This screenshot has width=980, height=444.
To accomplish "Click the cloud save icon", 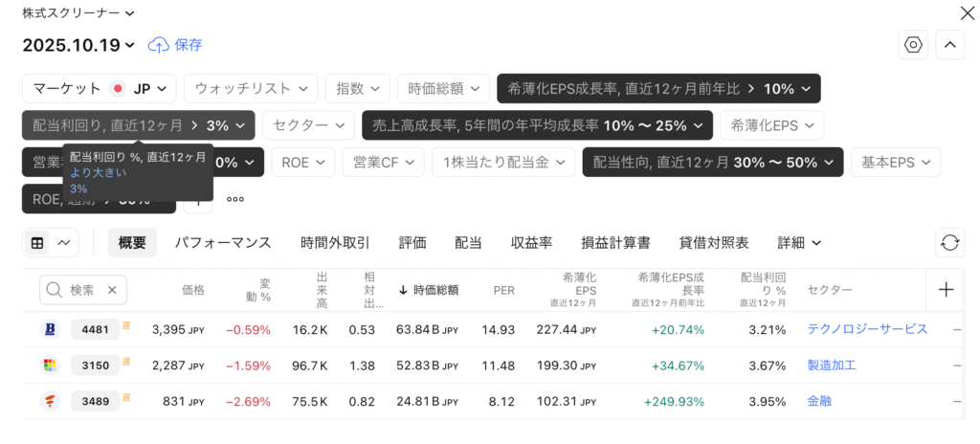I will pos(158,45).
